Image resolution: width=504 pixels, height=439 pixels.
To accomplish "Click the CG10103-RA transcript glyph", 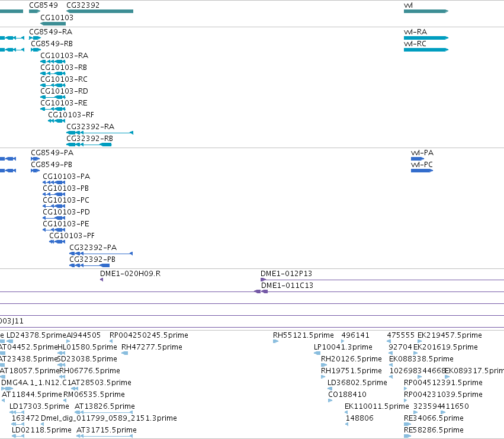I will click(53, 62).
